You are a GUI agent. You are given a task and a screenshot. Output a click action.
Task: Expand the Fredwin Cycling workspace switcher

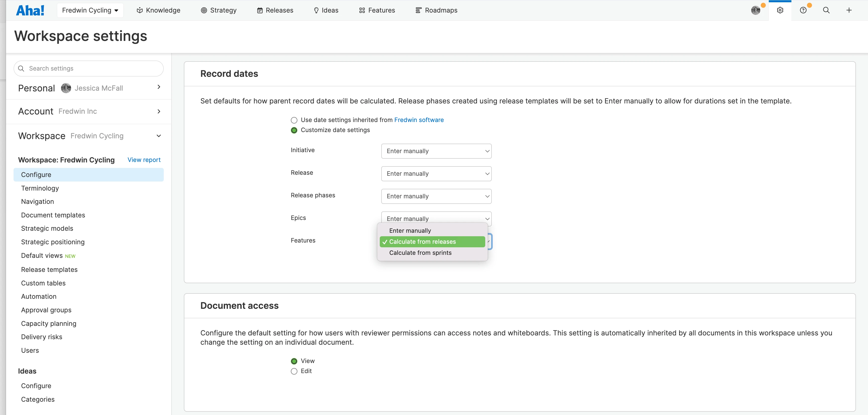coord(90,11)
